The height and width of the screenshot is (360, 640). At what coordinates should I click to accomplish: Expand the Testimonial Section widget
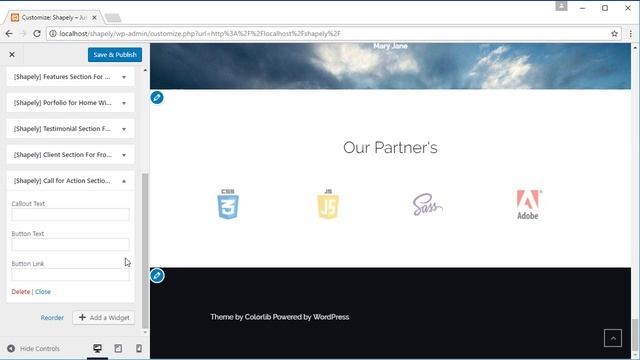click(x=70, y=129)
